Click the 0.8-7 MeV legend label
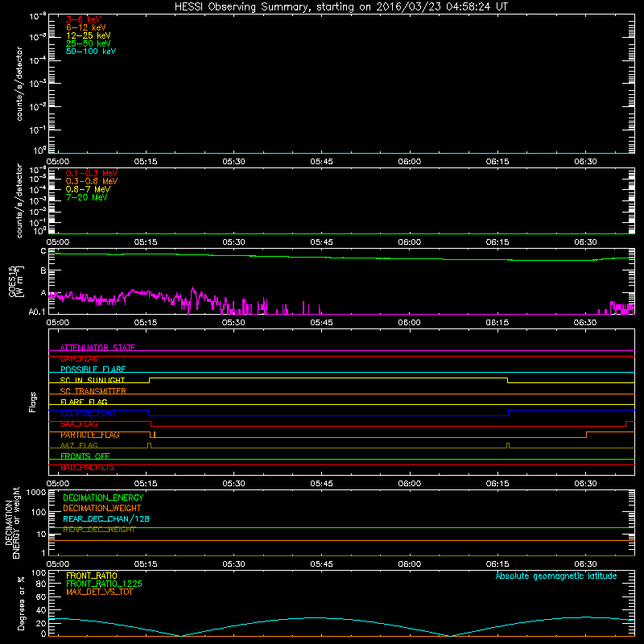 [x=88, y=189]
